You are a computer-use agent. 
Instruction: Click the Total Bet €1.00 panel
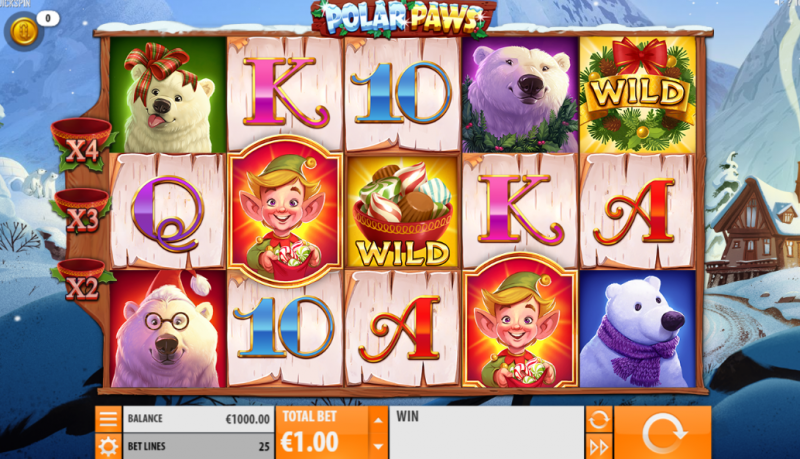click(322, 432)
